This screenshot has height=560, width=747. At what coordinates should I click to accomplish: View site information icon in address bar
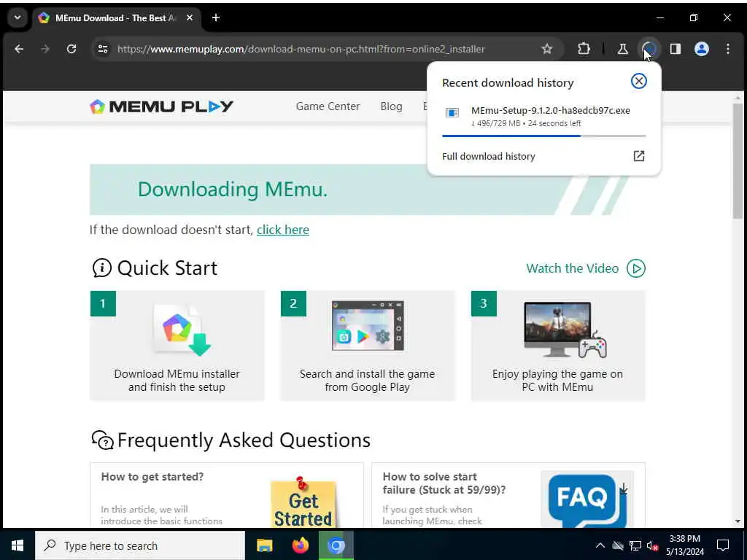103,49
